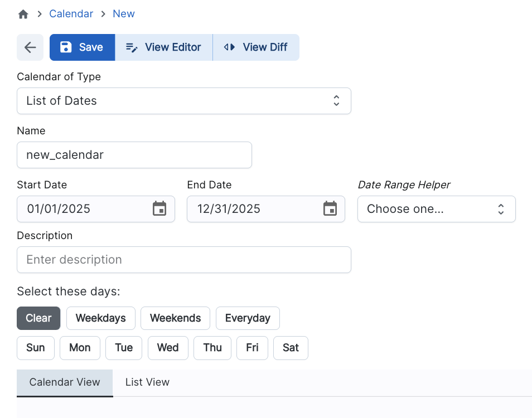The height and width of the screenshot is (418, 532).
Task: Click the Name field containing new_calendar
Action: (134, 155)
